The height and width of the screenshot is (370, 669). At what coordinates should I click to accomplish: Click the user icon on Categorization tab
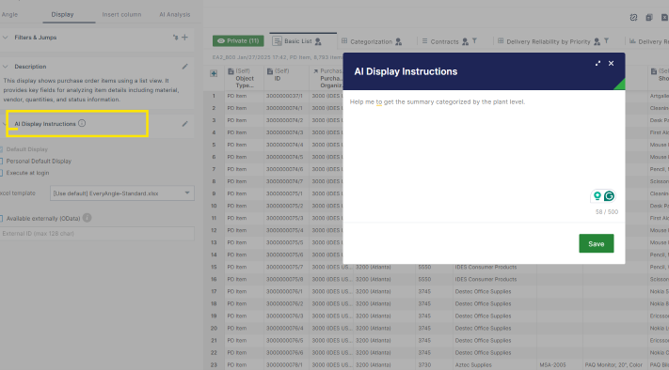[398, 41]
